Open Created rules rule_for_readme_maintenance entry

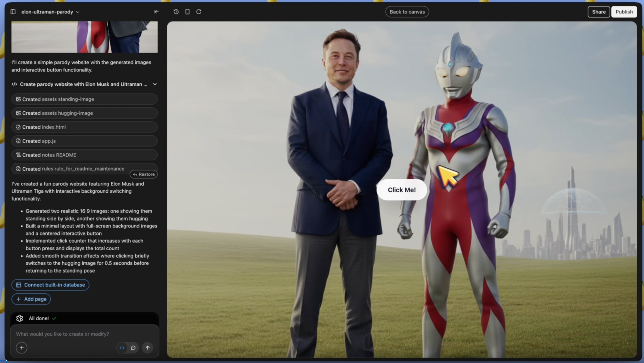[85, 169]
